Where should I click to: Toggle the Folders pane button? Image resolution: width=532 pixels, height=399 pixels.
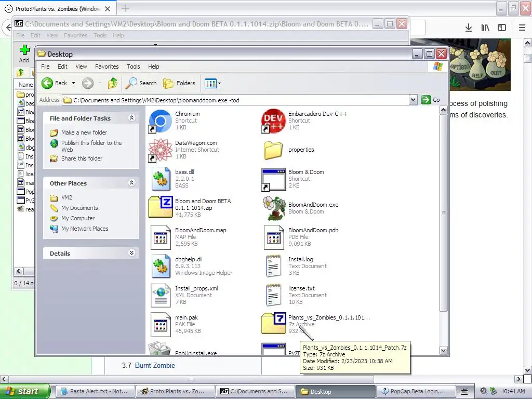point(179,83)
